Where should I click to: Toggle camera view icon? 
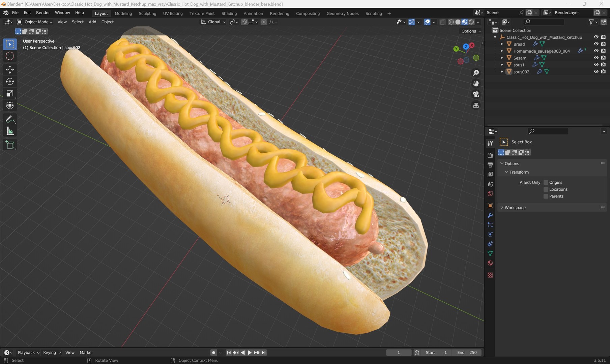coord(476,94)
